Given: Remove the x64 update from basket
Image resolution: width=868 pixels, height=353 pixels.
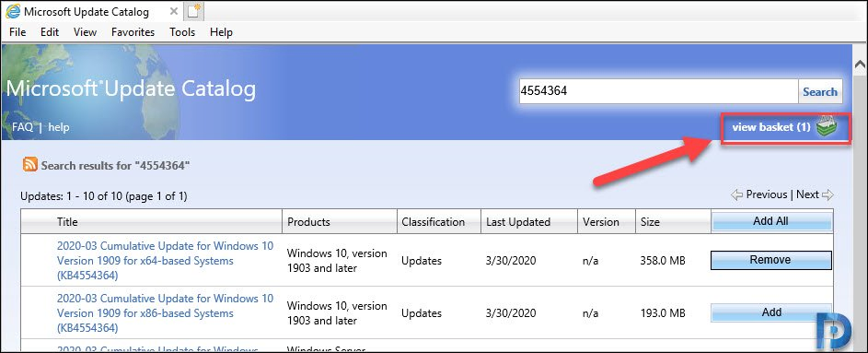Looking at the screenshot, I should [x=770, y=260].
